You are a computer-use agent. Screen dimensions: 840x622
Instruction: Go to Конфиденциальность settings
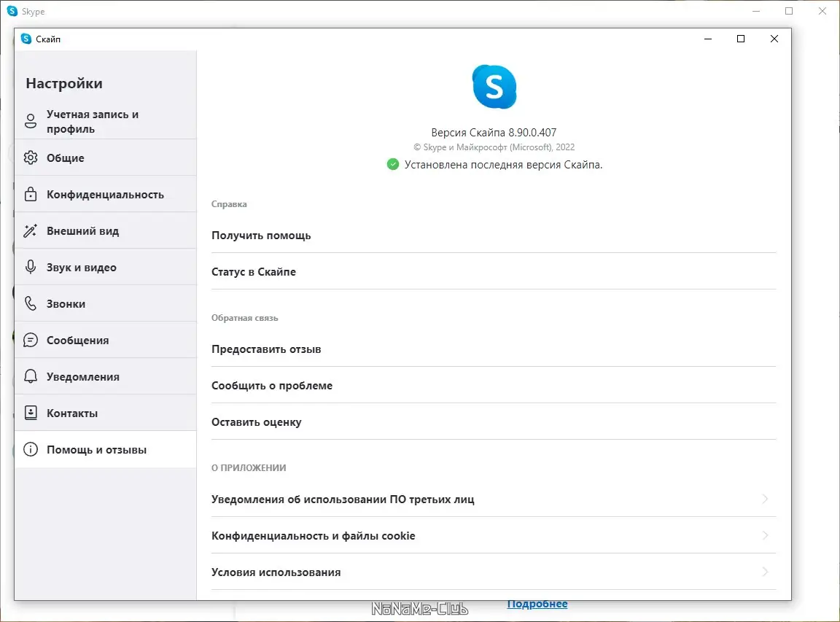coord(106,194)
